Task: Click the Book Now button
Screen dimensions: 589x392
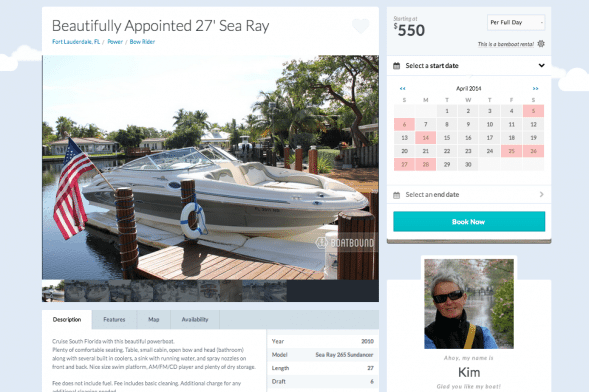Action: click(469, 222)
